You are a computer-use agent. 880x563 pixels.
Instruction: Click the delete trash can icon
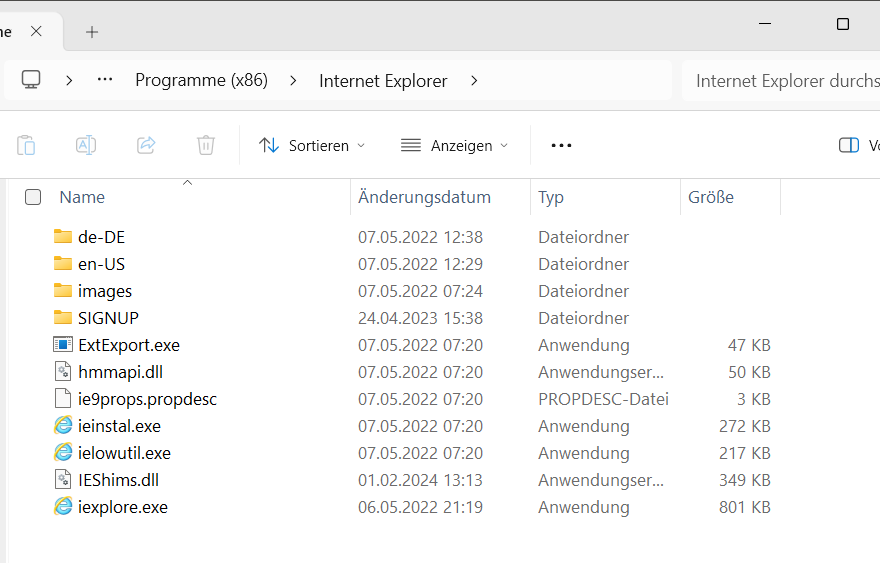206,145
